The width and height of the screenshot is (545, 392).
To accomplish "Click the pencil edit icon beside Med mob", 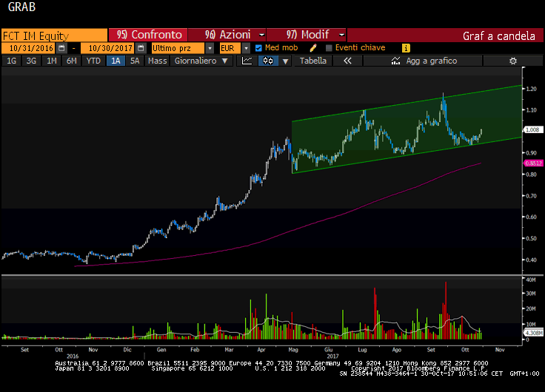I will [313, 48].
